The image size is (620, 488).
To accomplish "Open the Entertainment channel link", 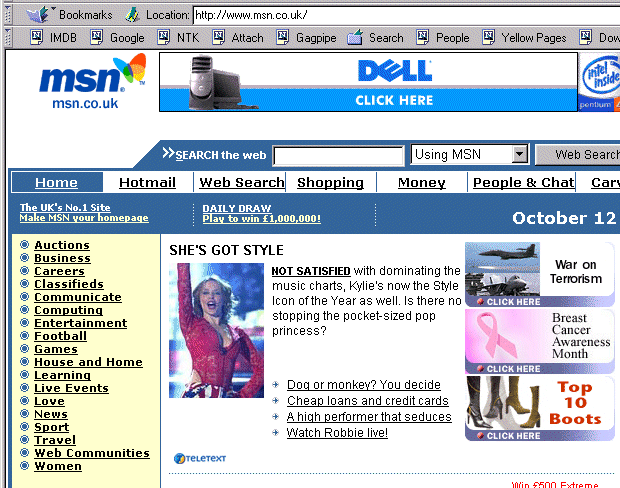I will click(x=81, y=323).
